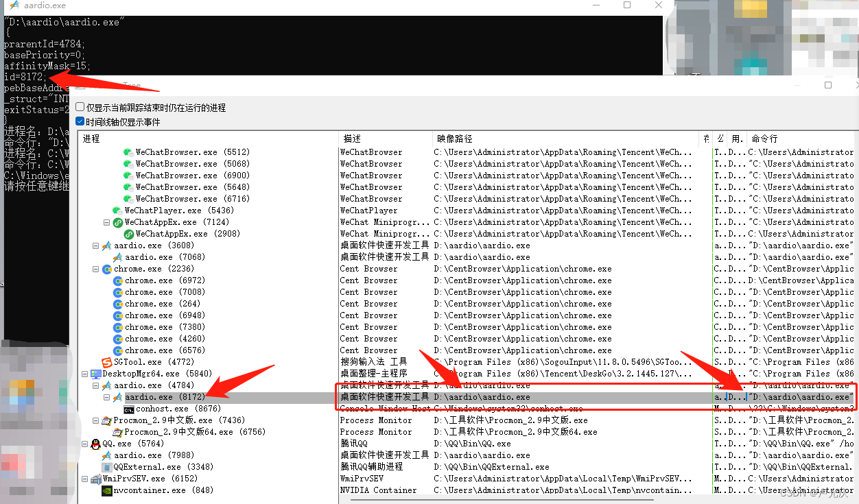Toggle 仅显示当前跟踪结束时仍在运行的进程 checkbox
Screen dimensions: 859x504
(x=81, y=108)
